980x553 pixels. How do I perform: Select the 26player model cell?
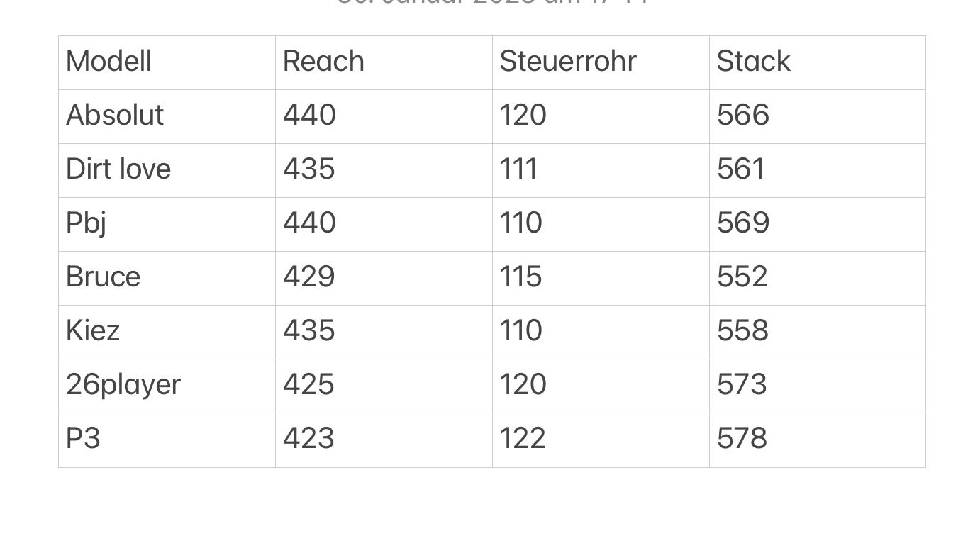[123, 385]
